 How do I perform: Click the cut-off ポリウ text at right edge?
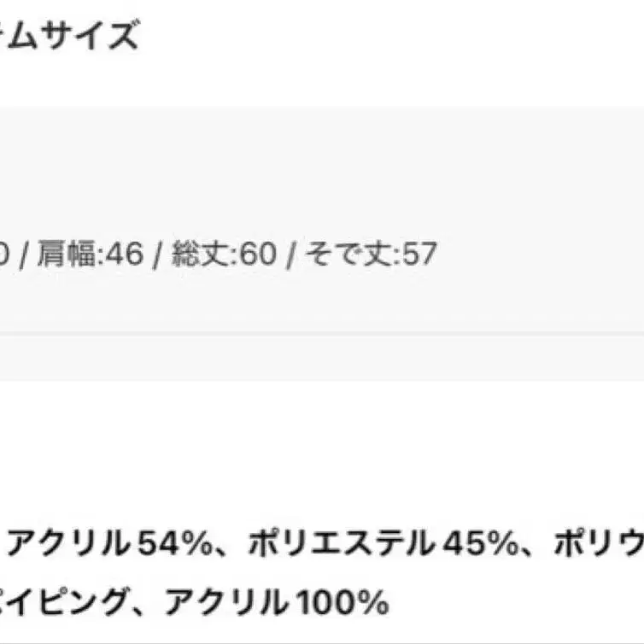click(x=600, y=543)
